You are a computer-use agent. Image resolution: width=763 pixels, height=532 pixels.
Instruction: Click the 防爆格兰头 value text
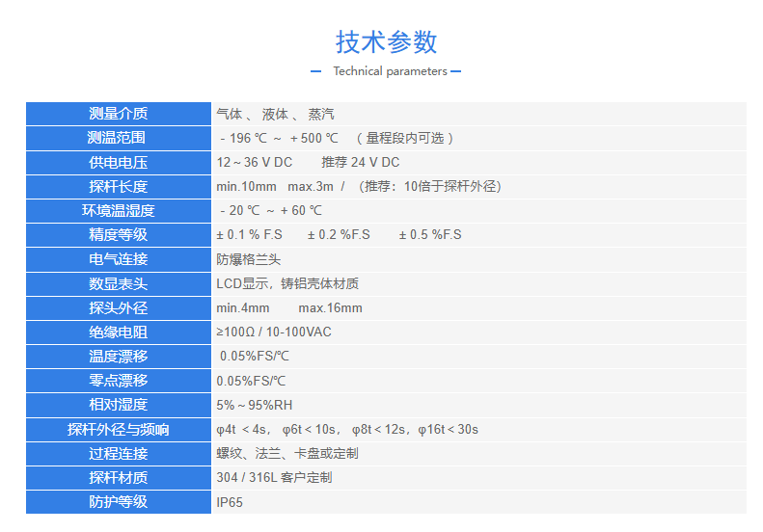249,259
